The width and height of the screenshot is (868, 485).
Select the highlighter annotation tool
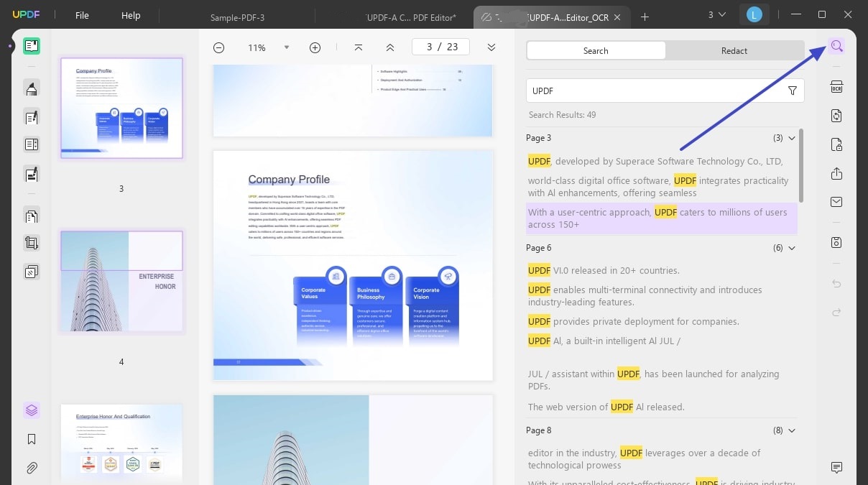pos(31,88)
